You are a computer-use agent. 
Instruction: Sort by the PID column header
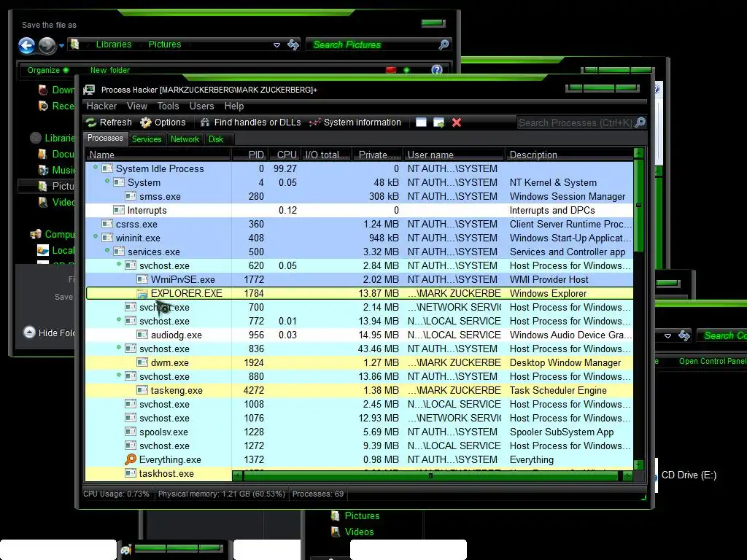tap(249, 155)
